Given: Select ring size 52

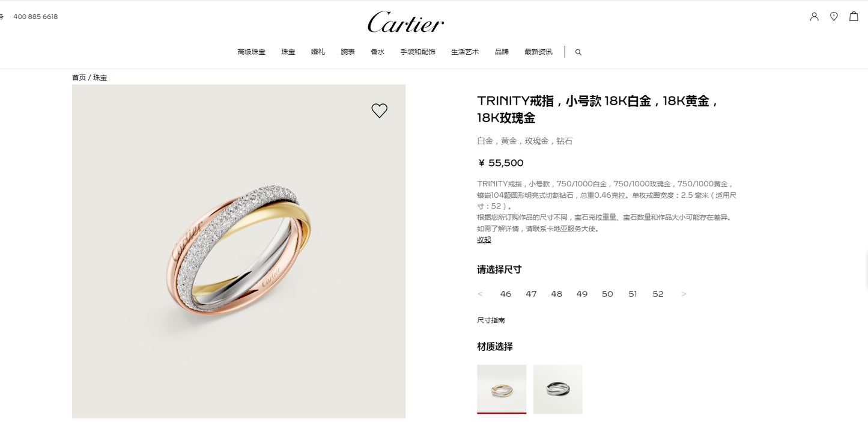Looking at the screenshot, I should tap(658, 294).
